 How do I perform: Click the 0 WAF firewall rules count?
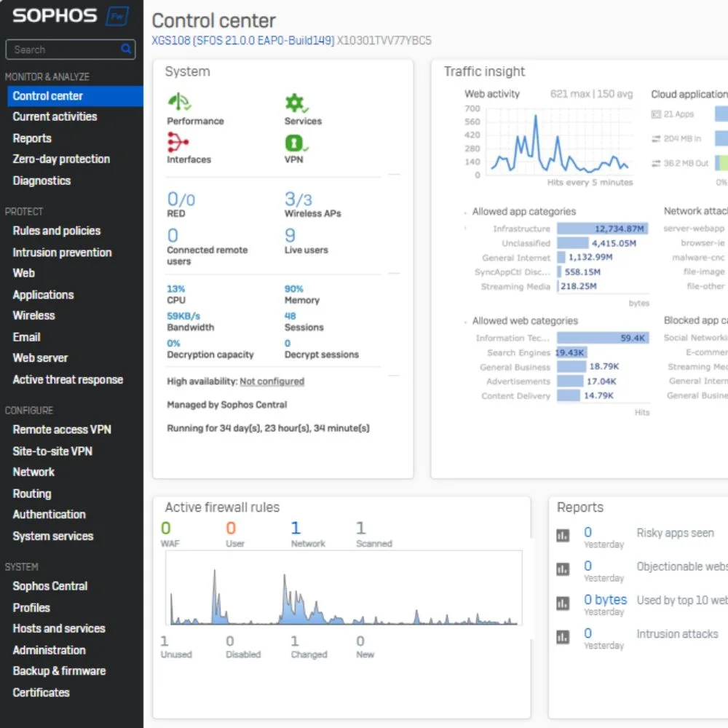[166, 529]
